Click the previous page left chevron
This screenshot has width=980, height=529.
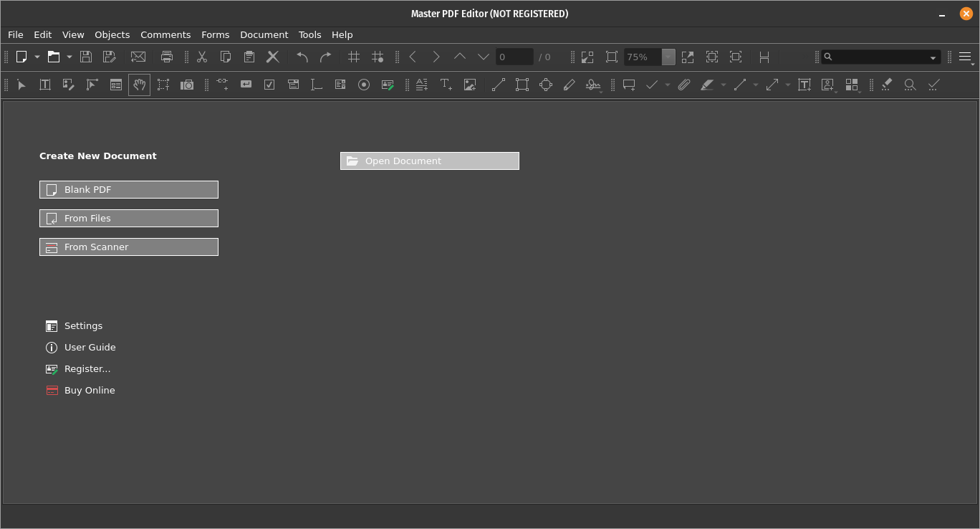[413, 57]
